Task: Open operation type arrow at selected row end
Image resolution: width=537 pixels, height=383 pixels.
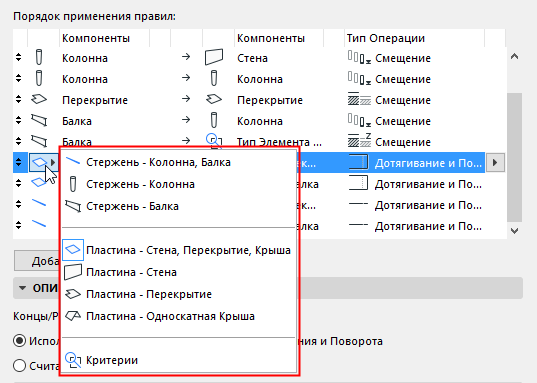Action: [x=495, y=162]
